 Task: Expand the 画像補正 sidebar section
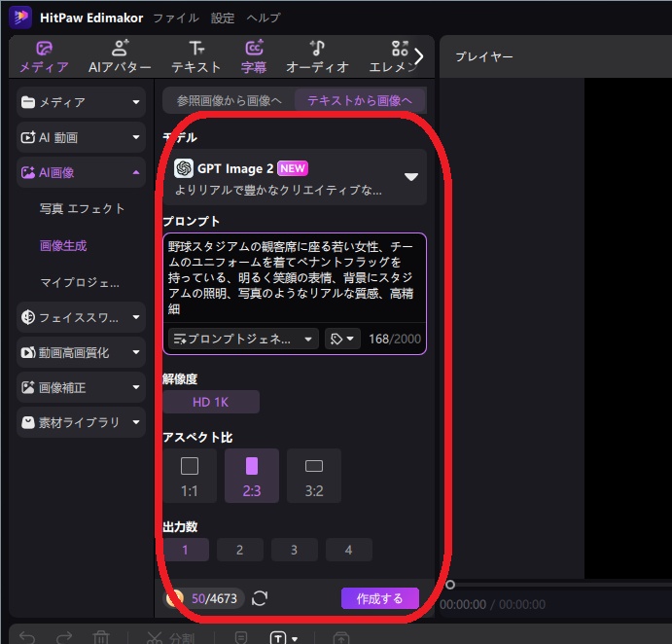81,387
